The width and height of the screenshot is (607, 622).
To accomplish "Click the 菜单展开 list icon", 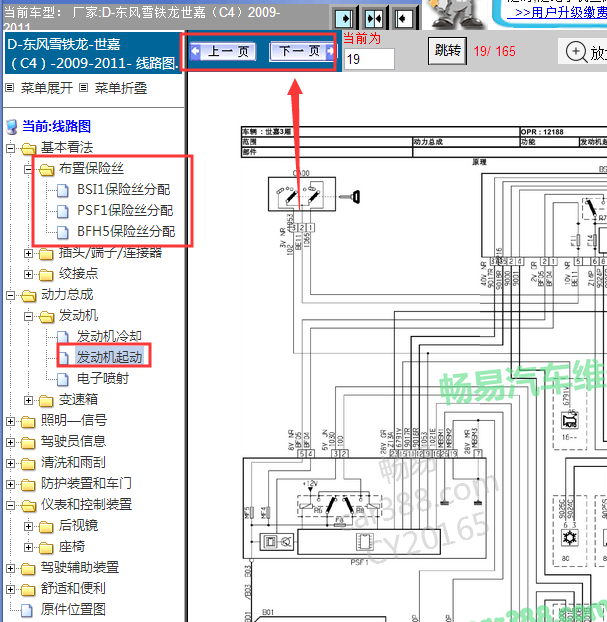I will tap(10, 88).
